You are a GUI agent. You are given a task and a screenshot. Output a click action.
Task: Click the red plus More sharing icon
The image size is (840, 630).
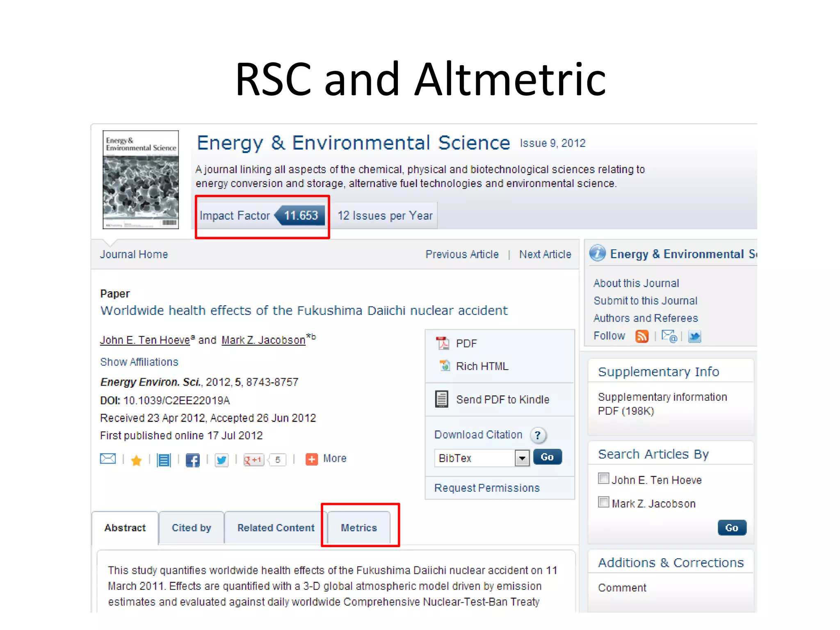[x=312, y=459]
